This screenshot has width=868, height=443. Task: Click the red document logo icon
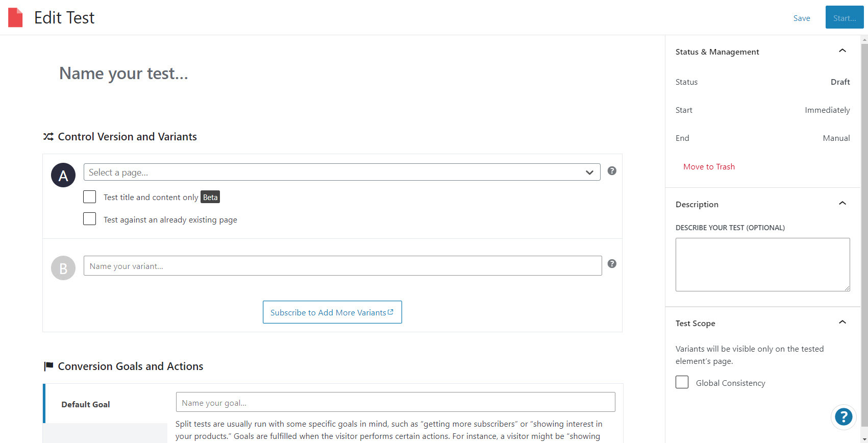(15, 17)
